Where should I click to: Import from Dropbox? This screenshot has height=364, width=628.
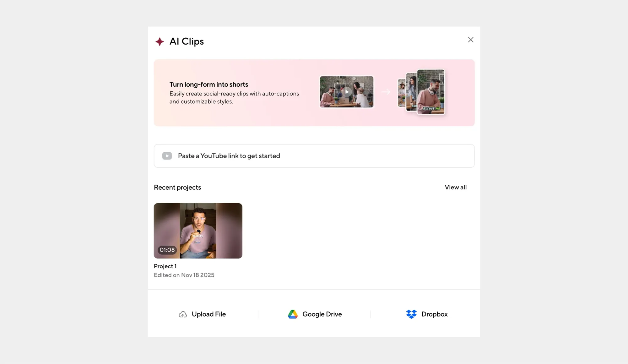tap(434, 314)
